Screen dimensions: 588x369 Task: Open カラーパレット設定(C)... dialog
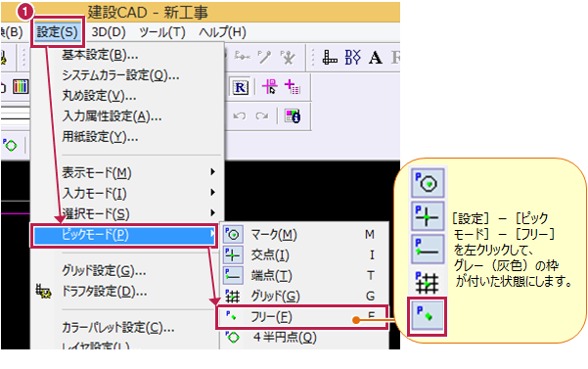tap(118, 328)
